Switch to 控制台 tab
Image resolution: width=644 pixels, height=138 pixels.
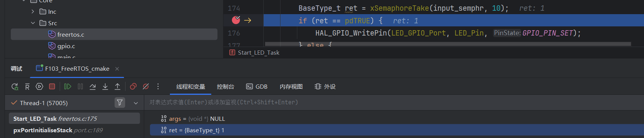click(225, 87)
